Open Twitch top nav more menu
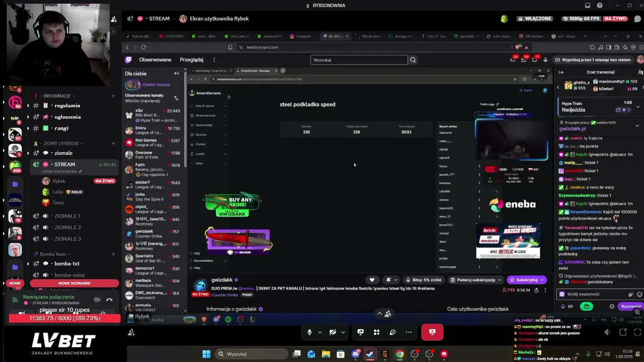This screenshot has width=644, height=362. [214, 60]
